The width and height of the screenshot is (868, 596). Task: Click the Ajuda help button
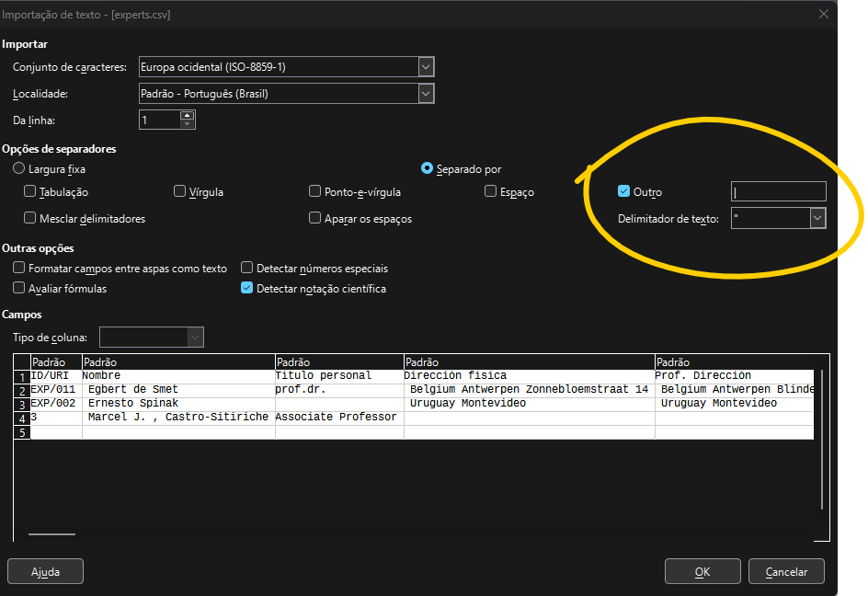point(45,571)
